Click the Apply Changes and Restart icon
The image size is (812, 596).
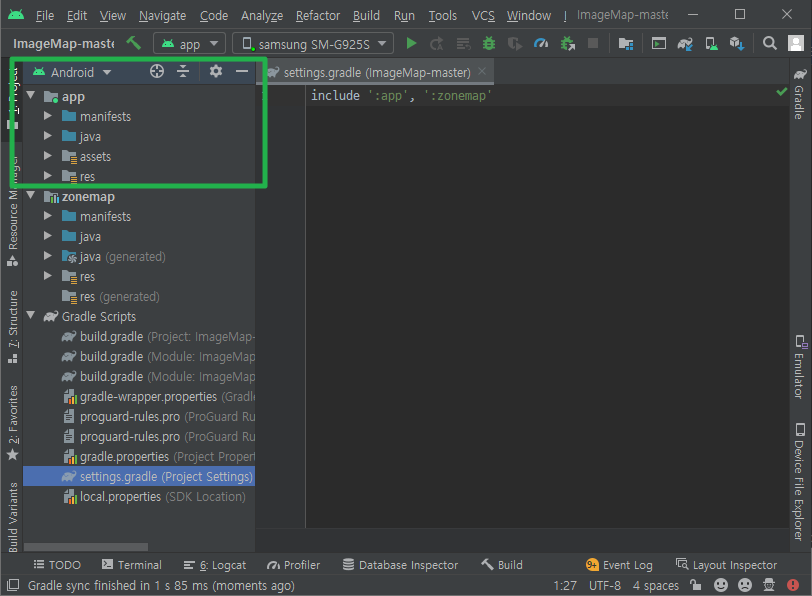point(437,44)
